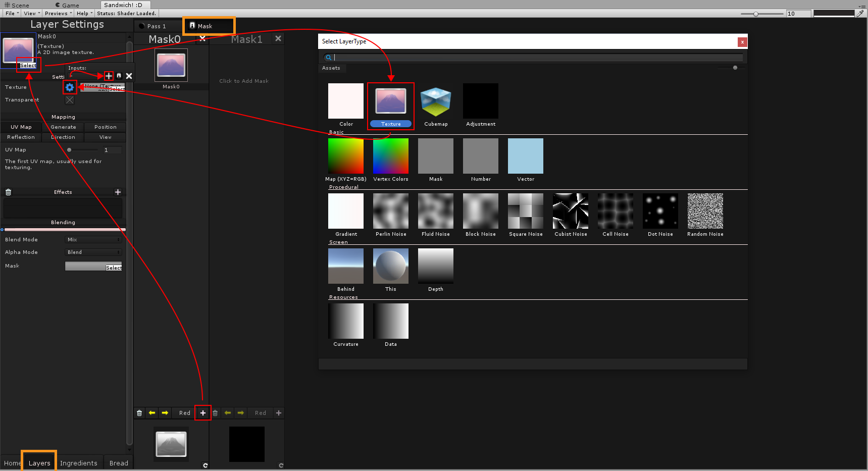Choose the Random Noise layer type

[x=705, y=215]
